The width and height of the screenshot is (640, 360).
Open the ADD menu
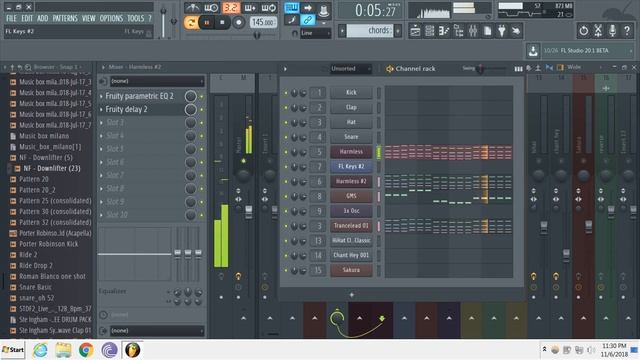[x=42, y=18]
